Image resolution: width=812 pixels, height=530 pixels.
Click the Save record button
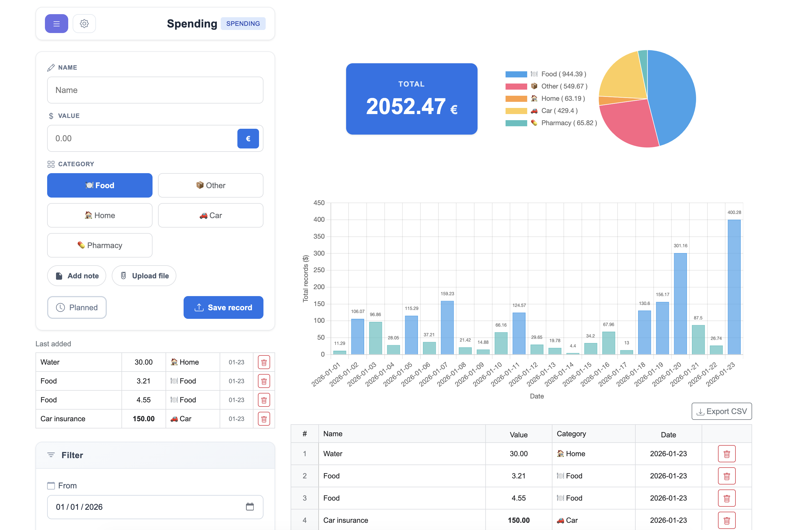pyautogui.click(x=223, y=307)
